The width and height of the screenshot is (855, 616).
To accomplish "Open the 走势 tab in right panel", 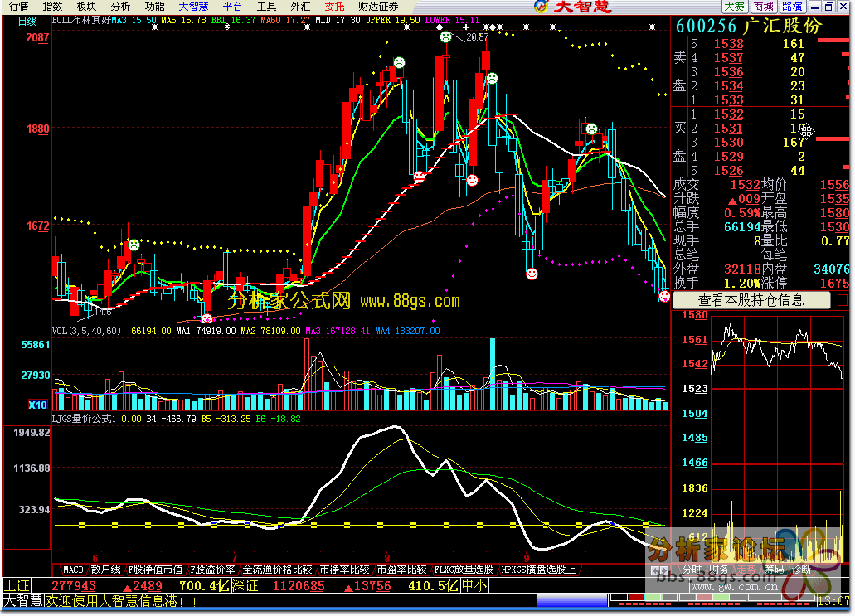I will point(746,570).
